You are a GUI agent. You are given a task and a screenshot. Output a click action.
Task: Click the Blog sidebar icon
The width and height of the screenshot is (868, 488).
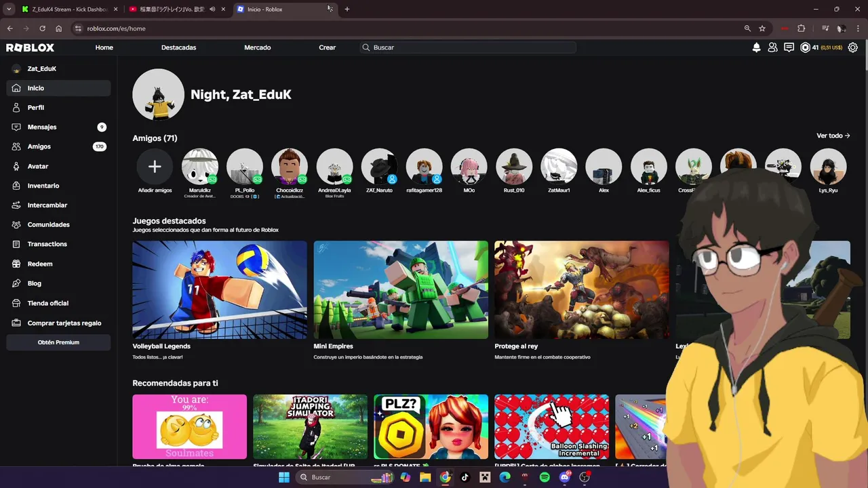tap(16, 283)
